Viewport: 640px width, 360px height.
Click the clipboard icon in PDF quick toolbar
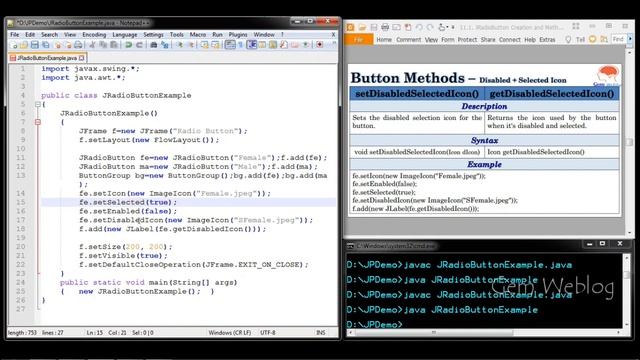(x=408, y=27)
